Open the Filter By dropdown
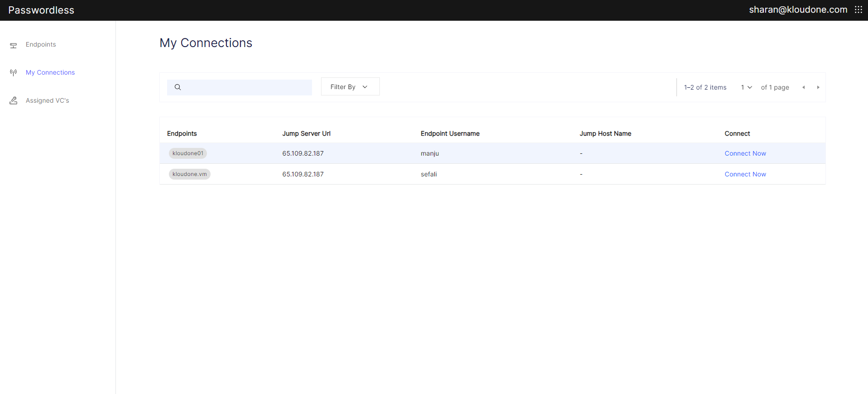 350,86
